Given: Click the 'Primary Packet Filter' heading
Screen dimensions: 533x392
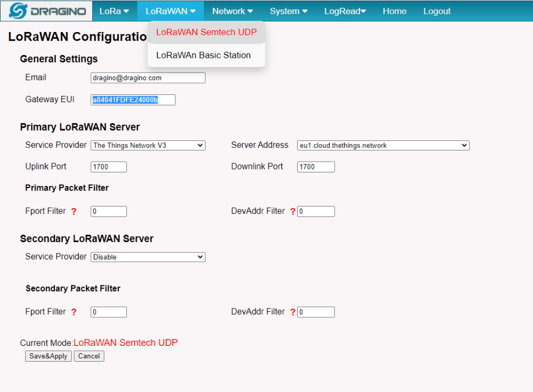Looking at the screenshot, I should click(67, 188).
